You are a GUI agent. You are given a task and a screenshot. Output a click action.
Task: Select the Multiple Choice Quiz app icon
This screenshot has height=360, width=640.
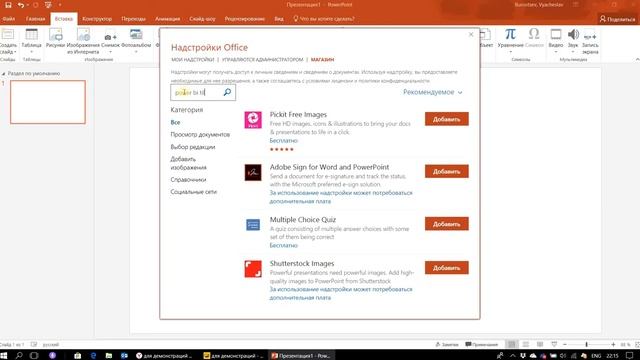tap(253, 225)
